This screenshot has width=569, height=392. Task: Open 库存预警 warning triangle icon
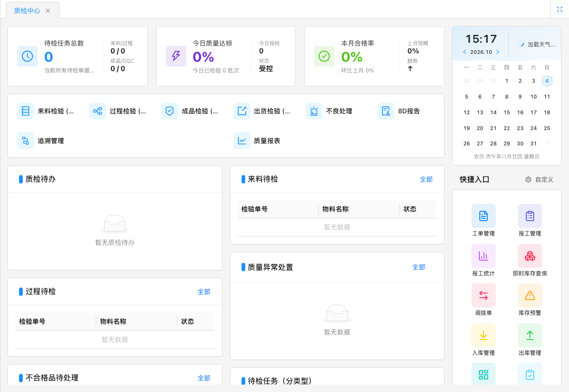point(530,295)
